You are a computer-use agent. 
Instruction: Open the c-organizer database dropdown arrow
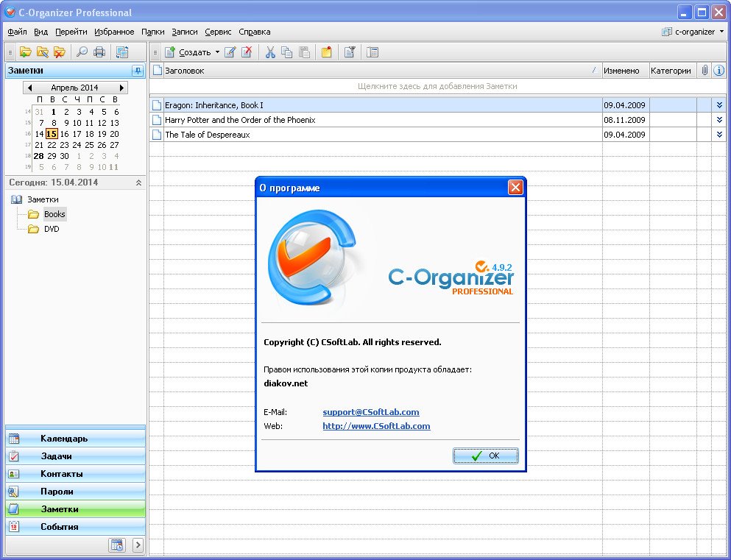(721, 32)
